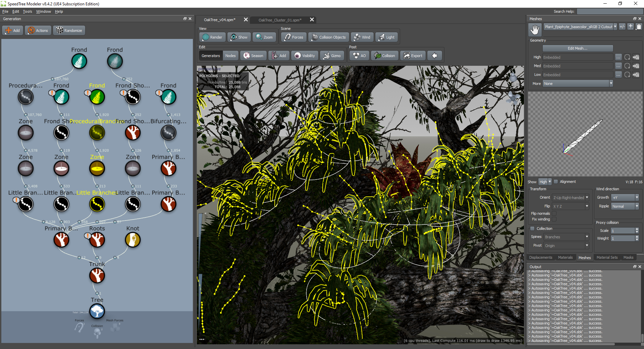Toggle the Gizmo edit button
644x349 pixels.
(x=332, y=56)
